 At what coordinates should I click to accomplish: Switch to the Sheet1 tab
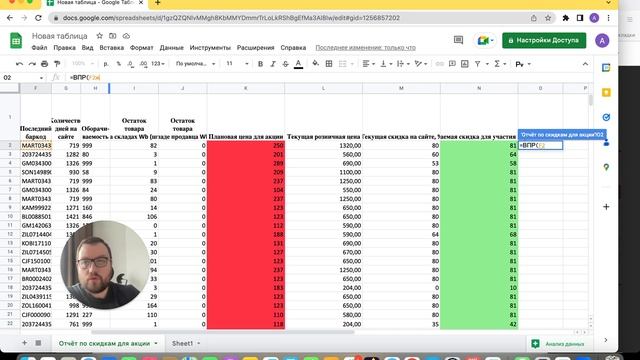click(182, 344)
